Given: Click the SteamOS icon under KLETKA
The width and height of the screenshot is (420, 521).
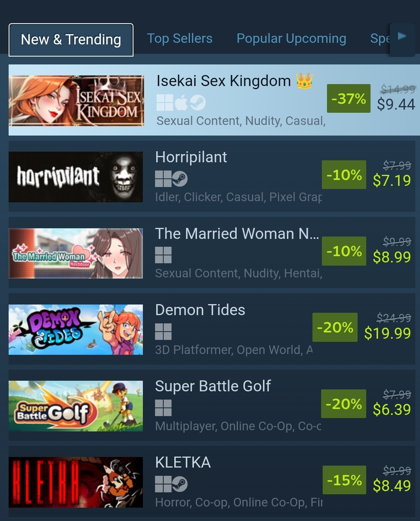Looking at the screenshot, I should tap(180, 484).
